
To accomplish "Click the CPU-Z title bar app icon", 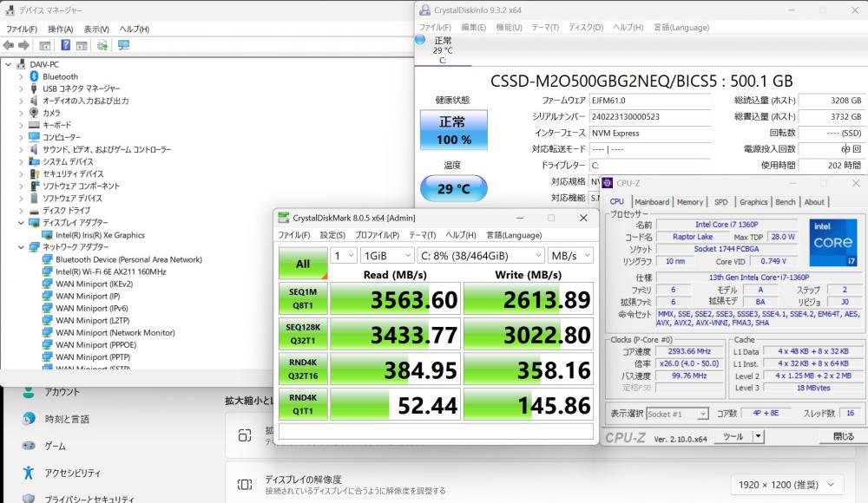I will click(x=608, y=183).
